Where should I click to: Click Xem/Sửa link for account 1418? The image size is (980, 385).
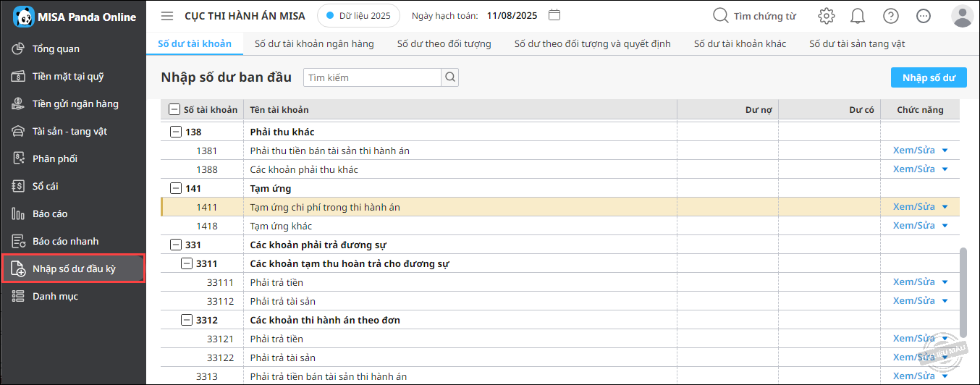click(913, 226)
